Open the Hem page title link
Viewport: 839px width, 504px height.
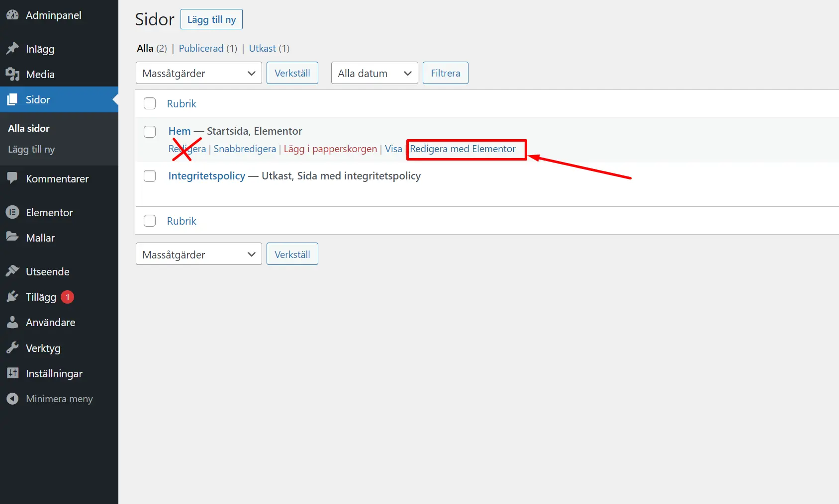tap(180, 131)
